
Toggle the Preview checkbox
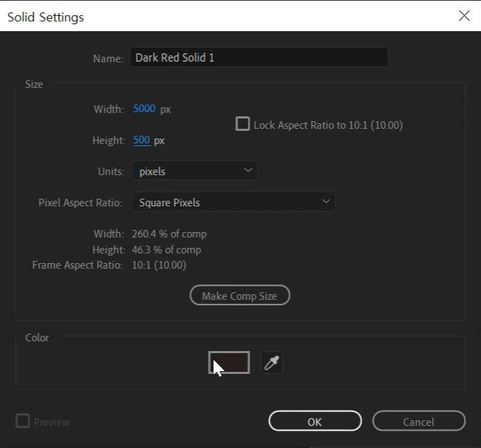coord(22,421)
